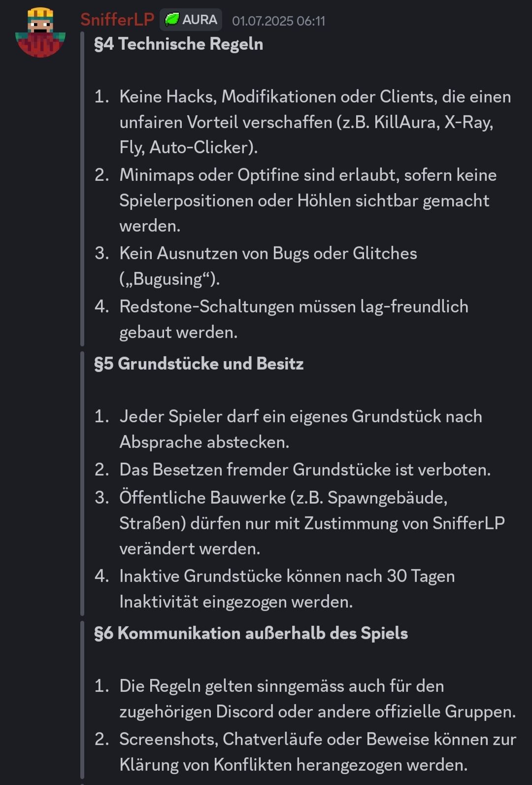Click the green leaf icon in the AURA tag
This screenshot has width=532, height=785.
point(172,20)
